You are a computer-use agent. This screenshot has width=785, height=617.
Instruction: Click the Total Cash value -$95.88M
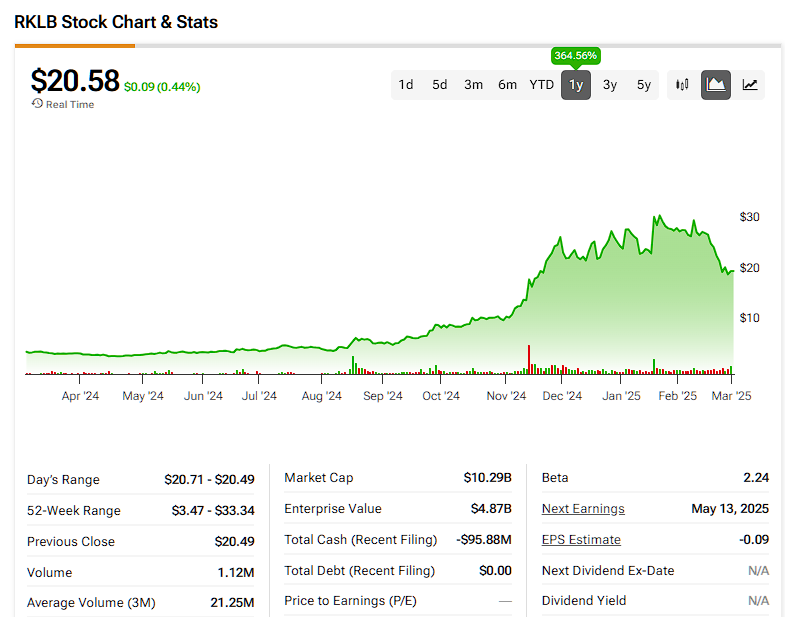point(484,539)
